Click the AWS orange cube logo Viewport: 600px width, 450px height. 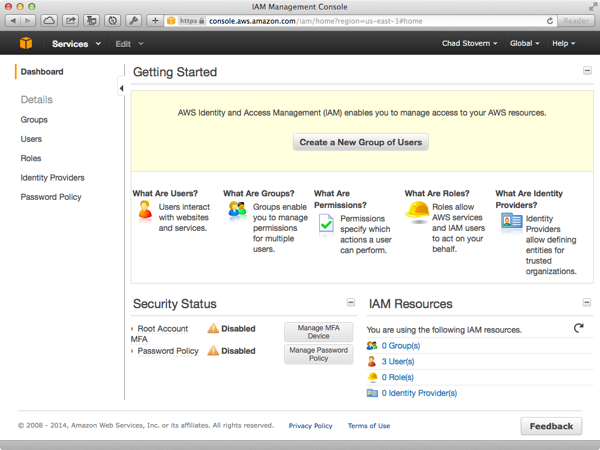pos(26,43)
